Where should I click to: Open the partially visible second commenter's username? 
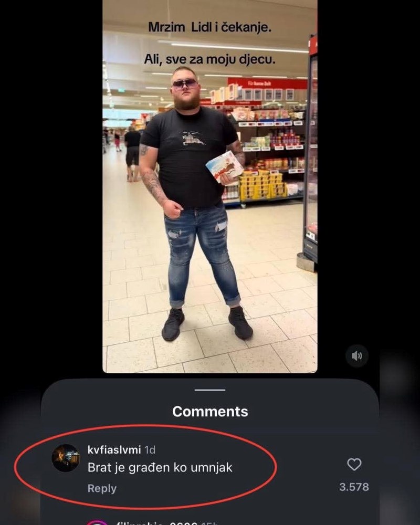click(x=156, y=523)
